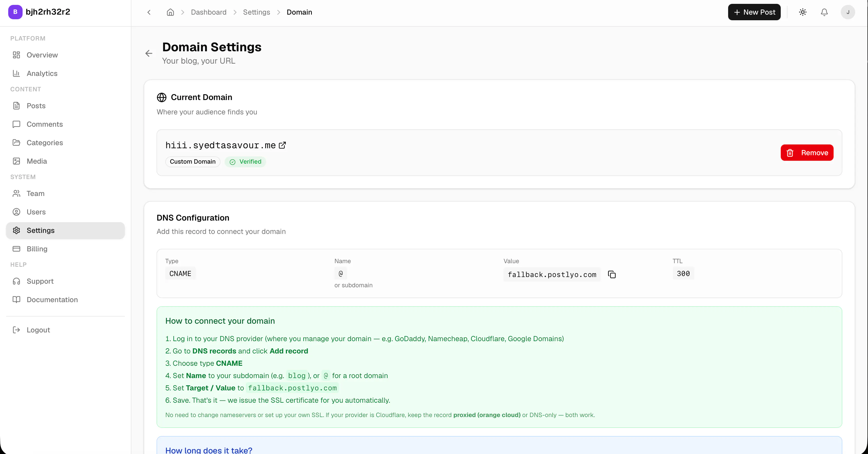Click the 'blog' code example in step 4

click(296, 376)
